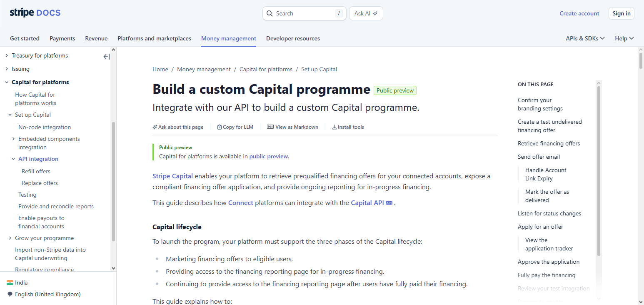Open How Capital for platforms works
The height and width of the screenshot is (305, 644).
pyautogui.click(x=35, y=99)
